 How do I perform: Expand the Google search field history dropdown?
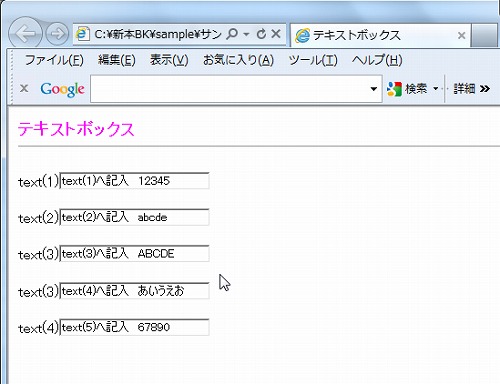point(374,89)
